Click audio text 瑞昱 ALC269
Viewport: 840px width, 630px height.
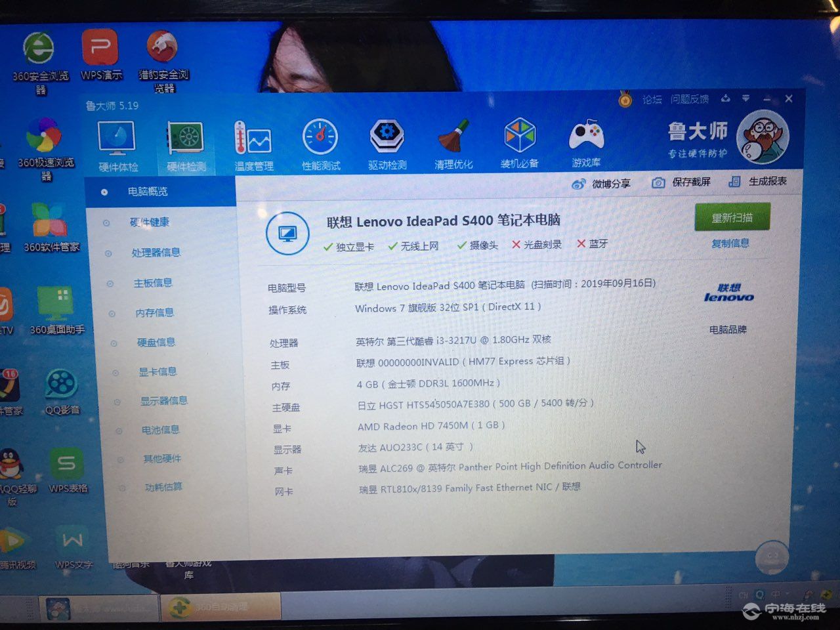pyautogui.click(x=510, y=467)
